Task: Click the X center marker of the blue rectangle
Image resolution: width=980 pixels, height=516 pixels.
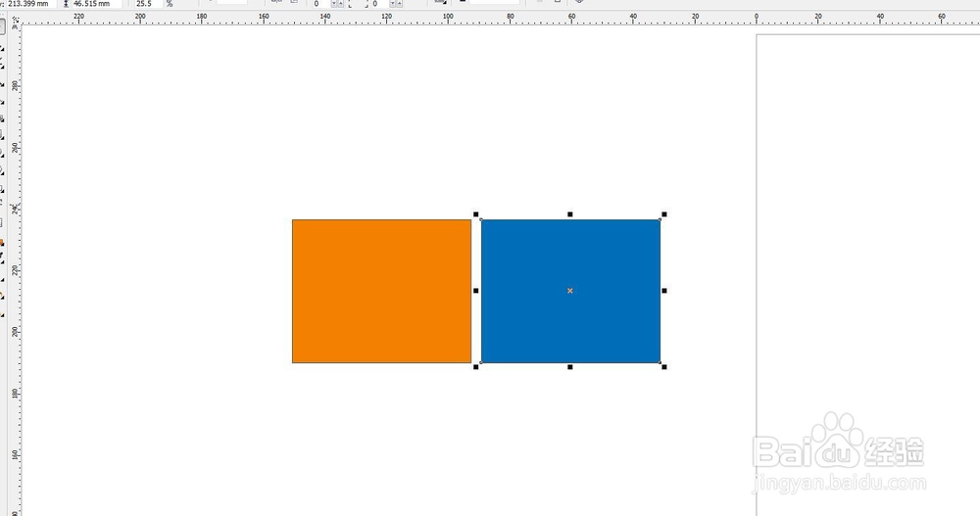Action: (x=570, y=291)
